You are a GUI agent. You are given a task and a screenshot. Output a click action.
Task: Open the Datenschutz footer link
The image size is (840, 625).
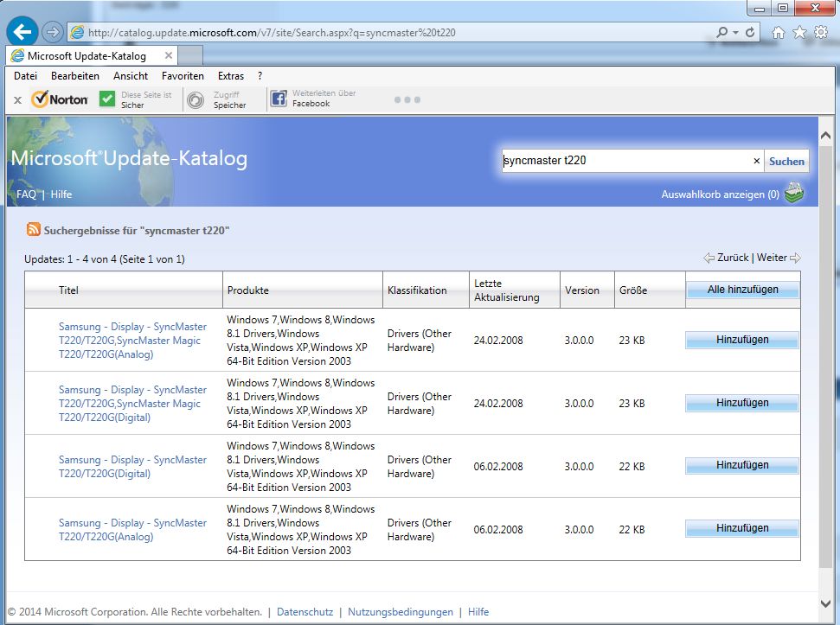(x=305, y=612)
